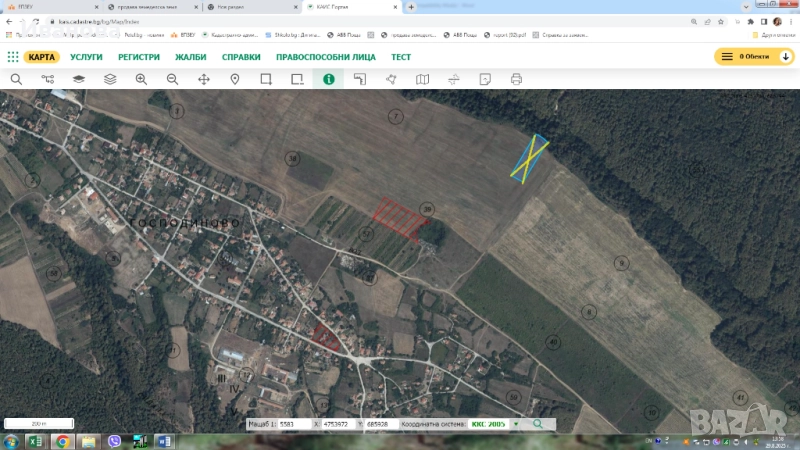The height and width of the screenshot is (450, 800).
Task: Open the УСЛУГИ menu
Action: click(86, 57)
